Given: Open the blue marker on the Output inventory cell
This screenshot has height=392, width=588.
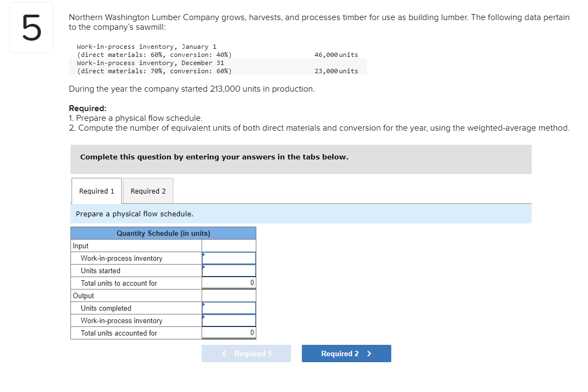Looking at the screenshot, I should [204, 317].
